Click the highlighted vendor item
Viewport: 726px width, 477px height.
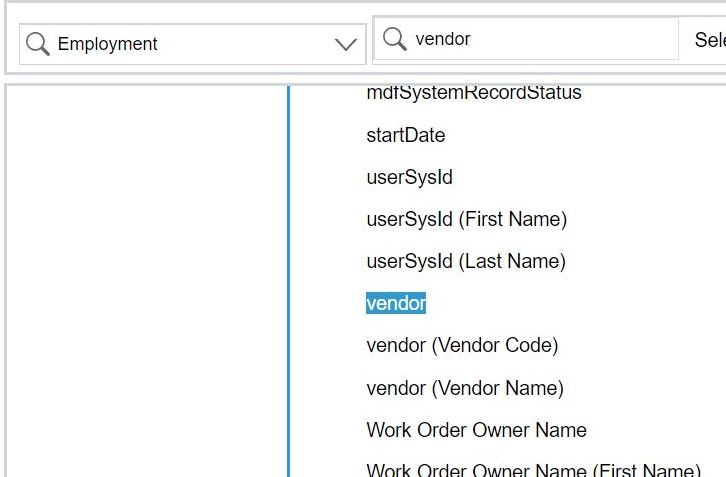click(x=396, y=303)
